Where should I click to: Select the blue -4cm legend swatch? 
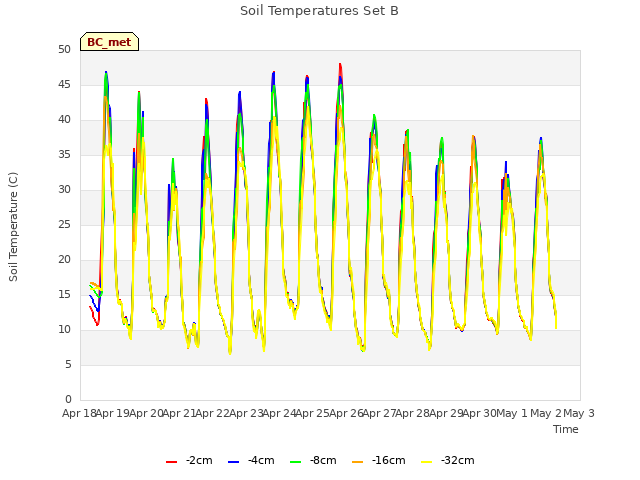pos(233,462)
